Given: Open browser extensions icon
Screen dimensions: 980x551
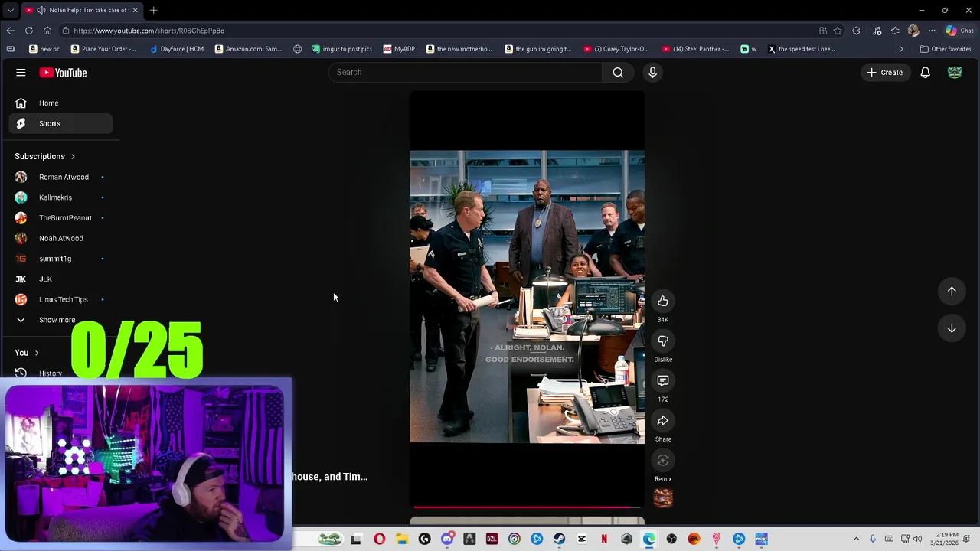Looking at the screenshot, I should coord(856,31).
